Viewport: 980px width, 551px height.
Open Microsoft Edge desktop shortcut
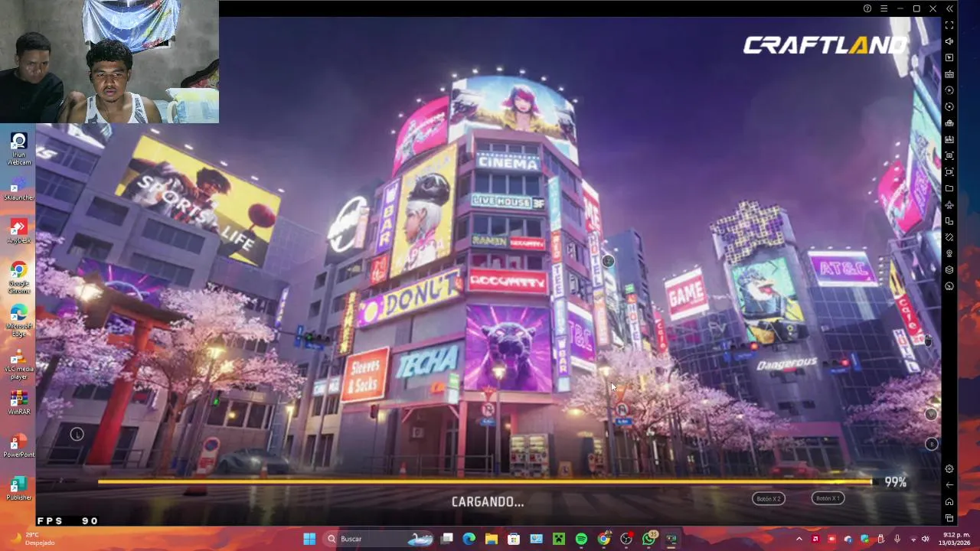pyautogui.click(x=19, y=320)
